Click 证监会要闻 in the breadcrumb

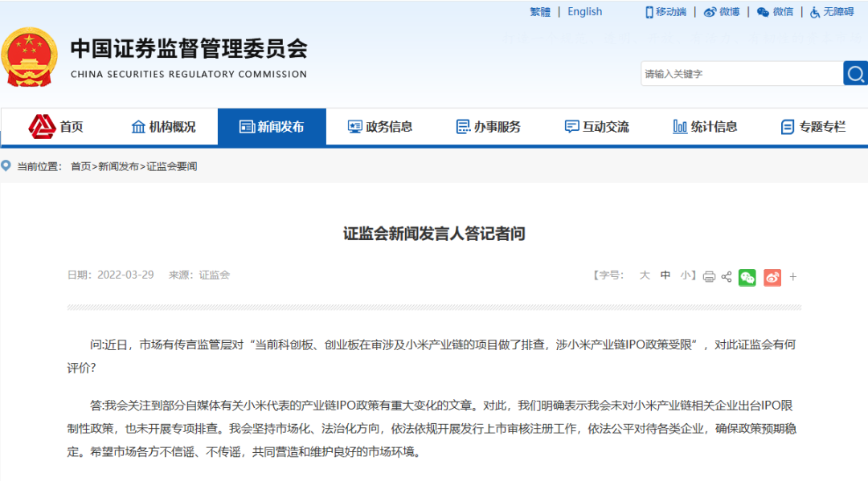[172, 166]
